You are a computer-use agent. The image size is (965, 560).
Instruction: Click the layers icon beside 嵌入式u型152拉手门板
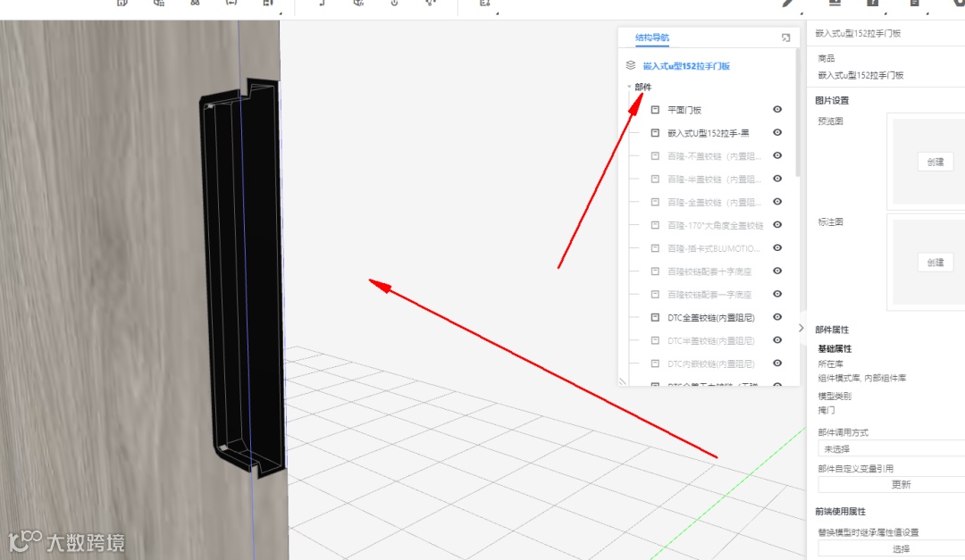(630, 65)
